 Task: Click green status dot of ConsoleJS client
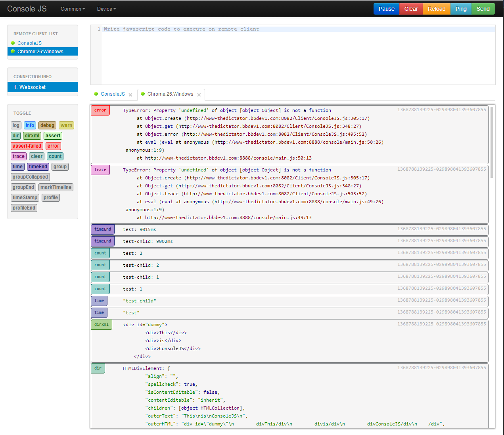pyautogui.click(x=13, y=43)
